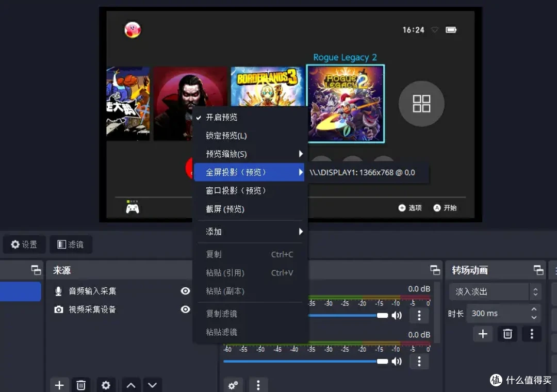Viewport: 557px width, 392px height.
Task: Move source down with arrow icon
Action: [x=152, y=385]
